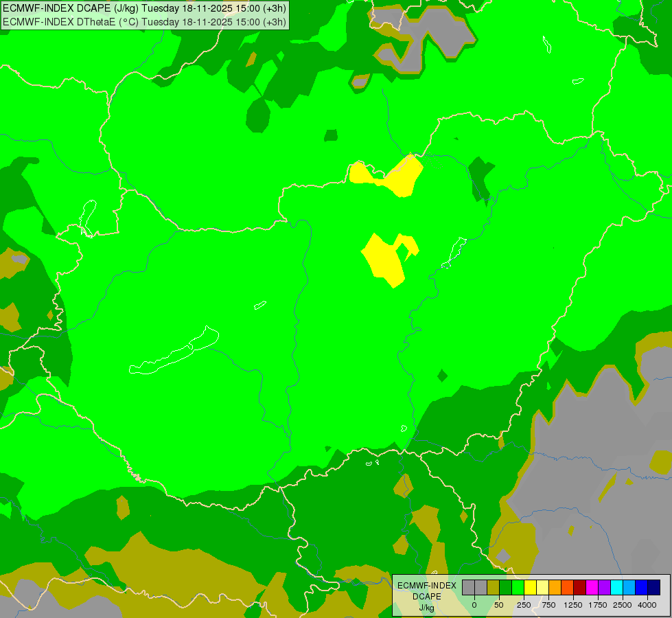
Task: Click the legend value 1750
Action: [x=598, y=605]
